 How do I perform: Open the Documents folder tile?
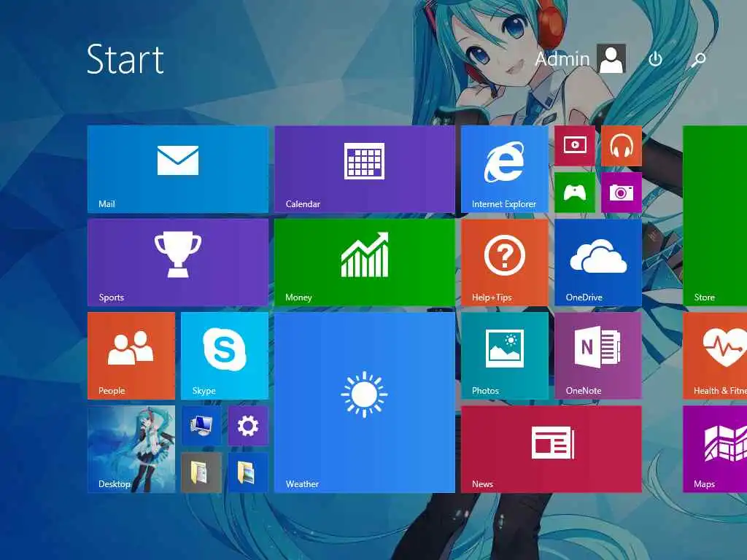click(x=201, y=472)
